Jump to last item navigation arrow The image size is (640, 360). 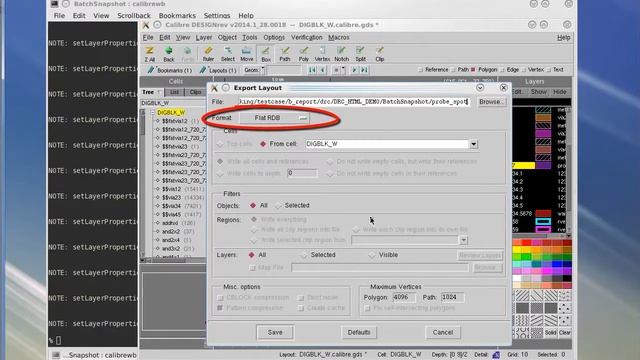click(x=364, y=70)
